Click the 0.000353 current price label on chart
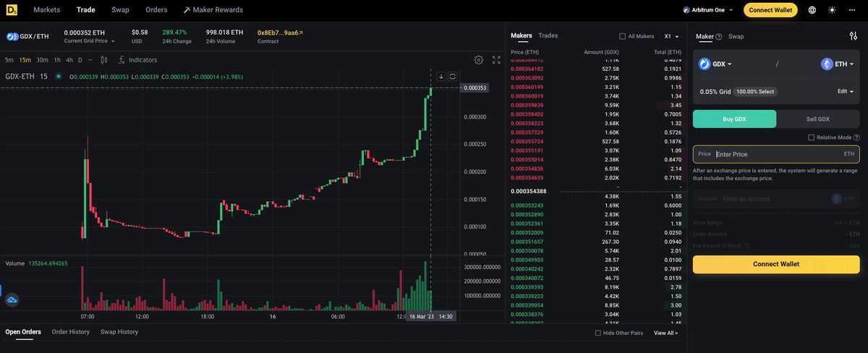 pos(475,88)
